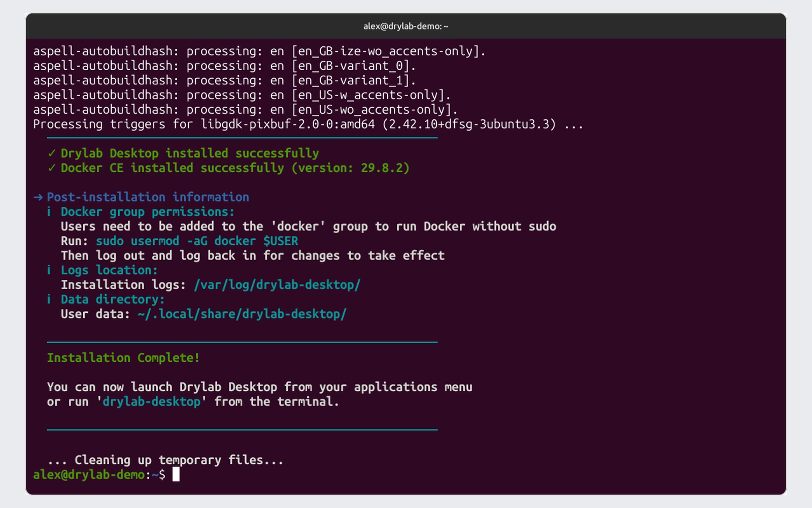
Task: Click the checkmark beside Drylab Desktop installed
Action: [52, 153]
